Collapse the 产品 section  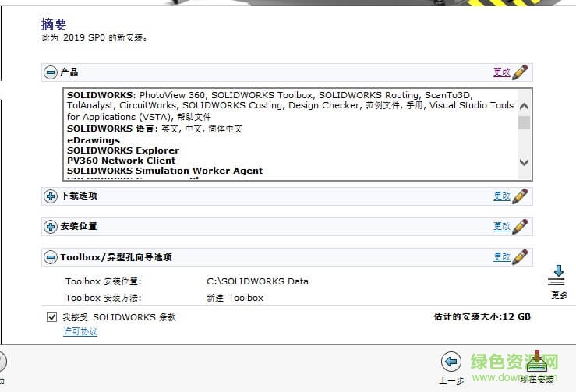(x=51, y=72)
